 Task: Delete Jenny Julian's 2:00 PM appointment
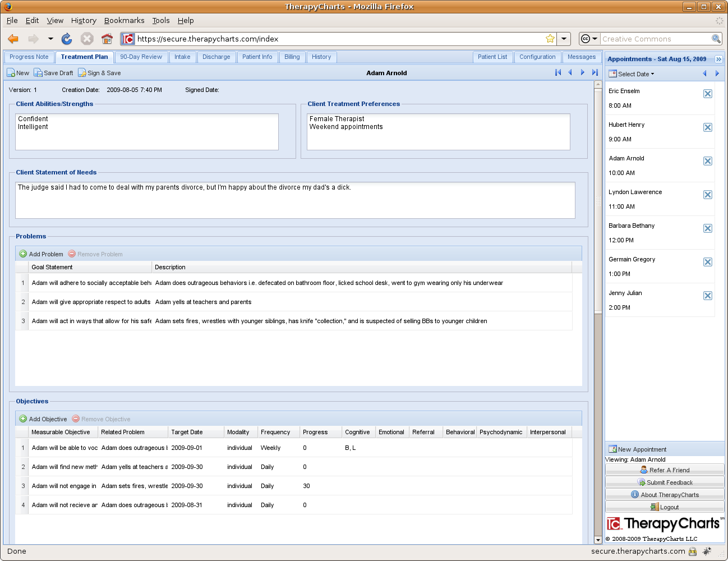tap(708, 296)
